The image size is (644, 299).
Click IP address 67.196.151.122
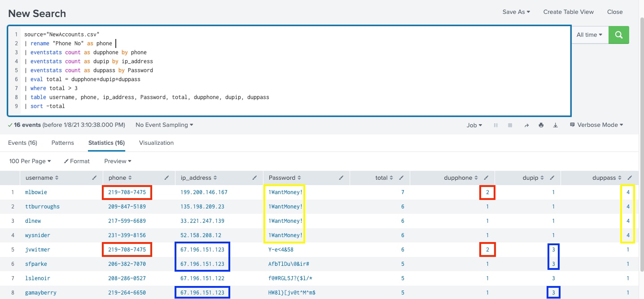point(202,278)
